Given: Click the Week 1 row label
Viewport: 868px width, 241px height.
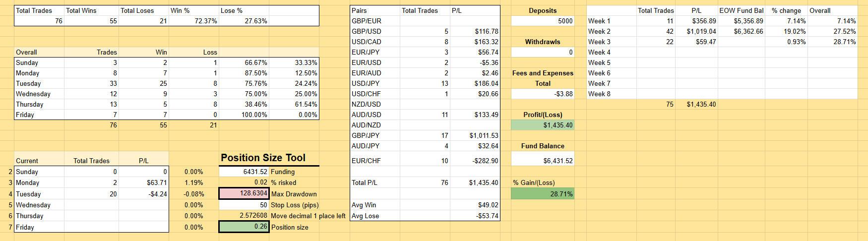Looking at the screenshot, I should pyautogui.click(x=611, y=21).
